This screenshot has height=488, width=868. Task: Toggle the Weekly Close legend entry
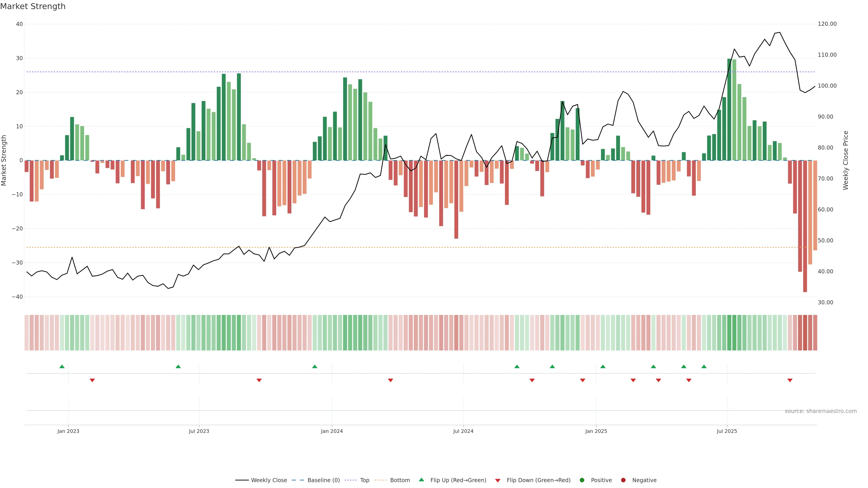point(269,480)
